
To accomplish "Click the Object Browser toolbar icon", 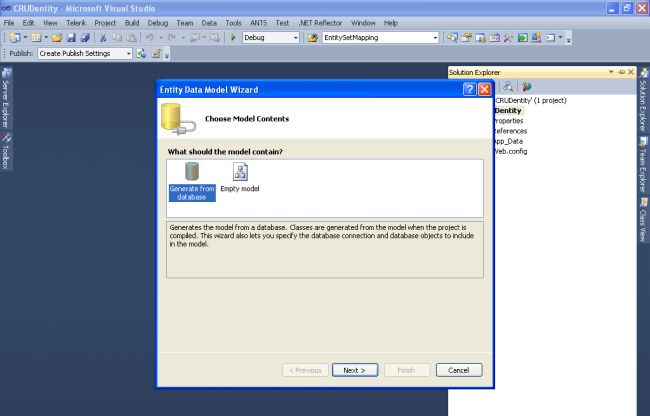I will tap(480, 38).
